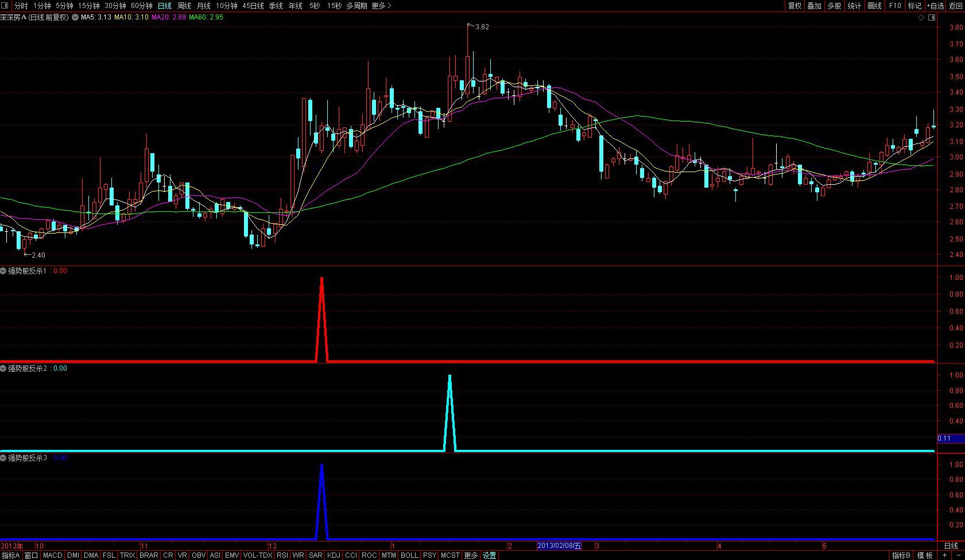Open the 模板 template tab
Screen dimensions: 965x560
pyautogui.click(x=925, y=555)
